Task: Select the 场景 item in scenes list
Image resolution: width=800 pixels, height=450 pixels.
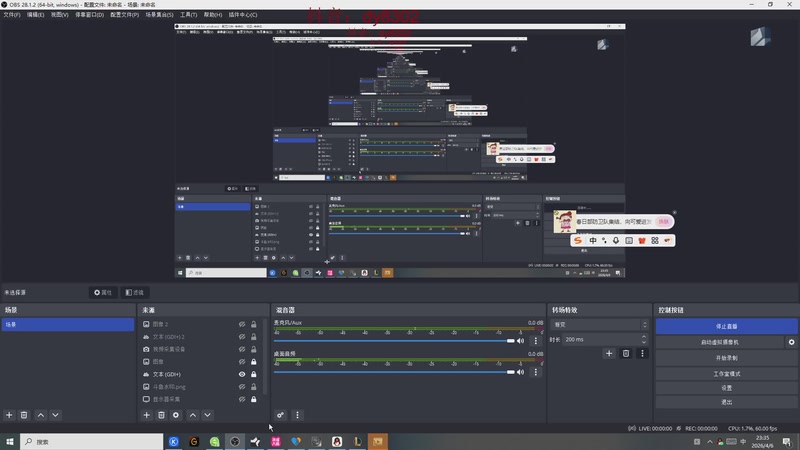Action: [68, 324]
